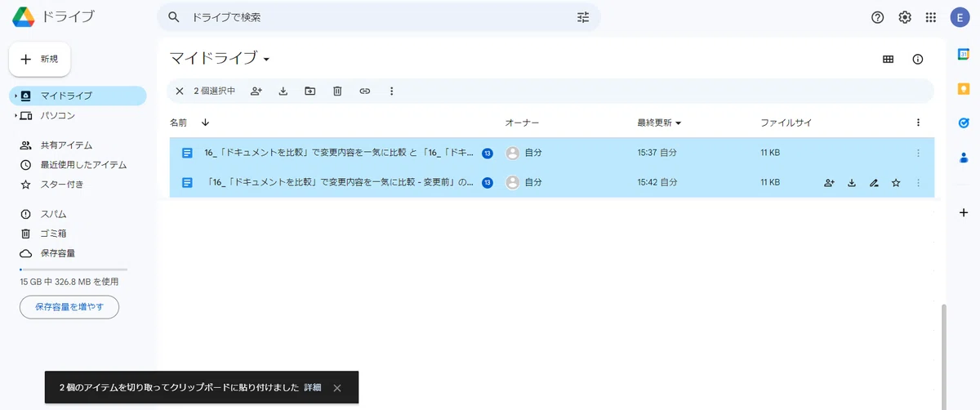
Task: Open the account avatar E
Action: [959, 17]
